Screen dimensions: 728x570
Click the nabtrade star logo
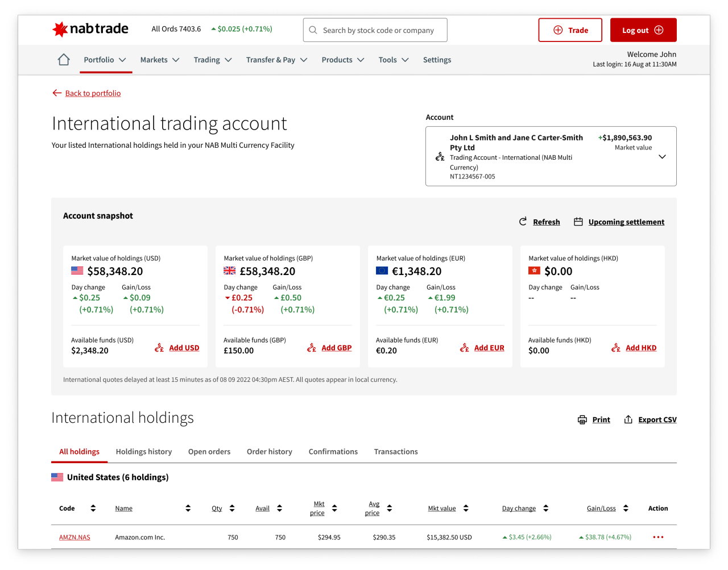tap(60, 29)
